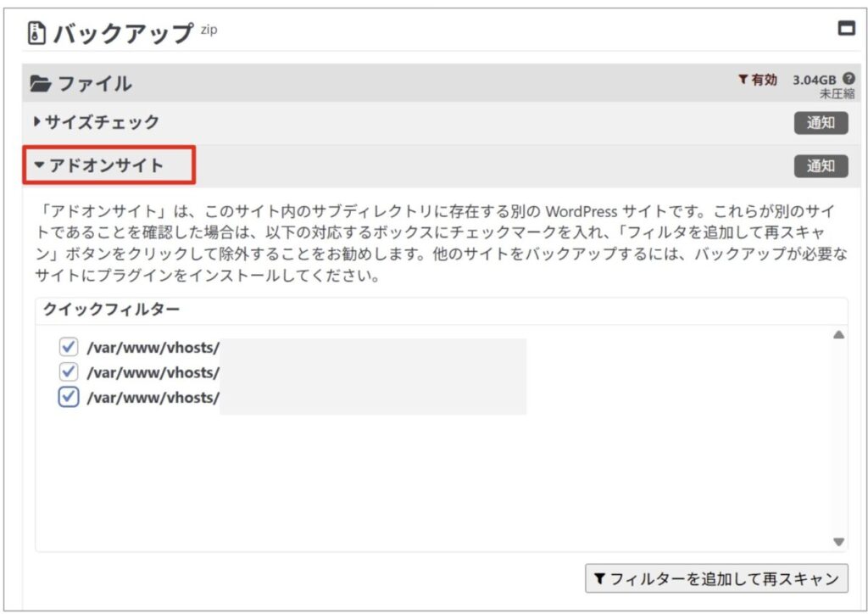Uncheck the first /var/www/vhosts/ checkbox
This screenshot has height=614, width=868.
[69, 347]
